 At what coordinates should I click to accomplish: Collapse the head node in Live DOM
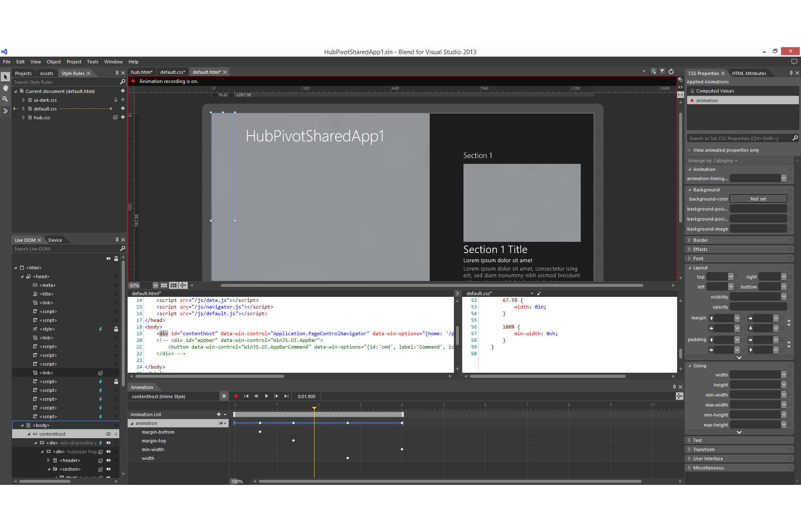23,276
